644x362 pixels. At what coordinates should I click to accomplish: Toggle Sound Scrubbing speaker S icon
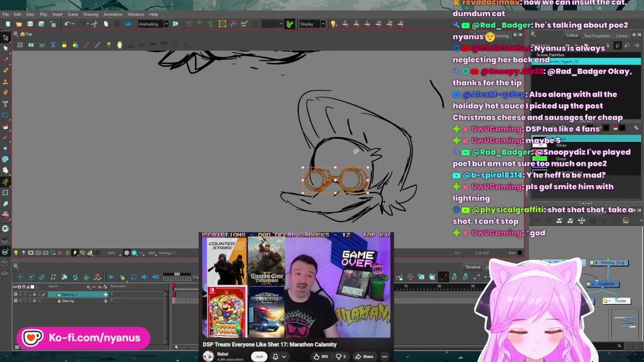point(155,277)
